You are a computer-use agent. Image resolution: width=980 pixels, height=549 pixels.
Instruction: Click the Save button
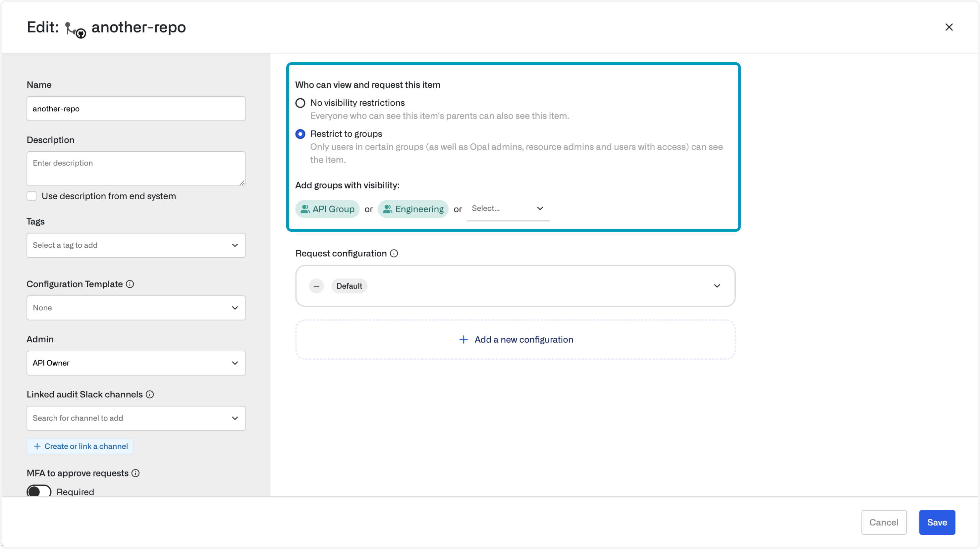[937, 523]
